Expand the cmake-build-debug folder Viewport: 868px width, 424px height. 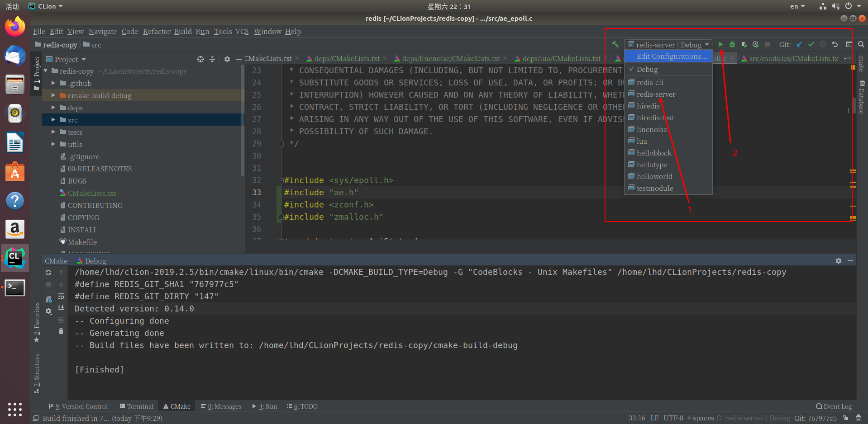[53, 95]
